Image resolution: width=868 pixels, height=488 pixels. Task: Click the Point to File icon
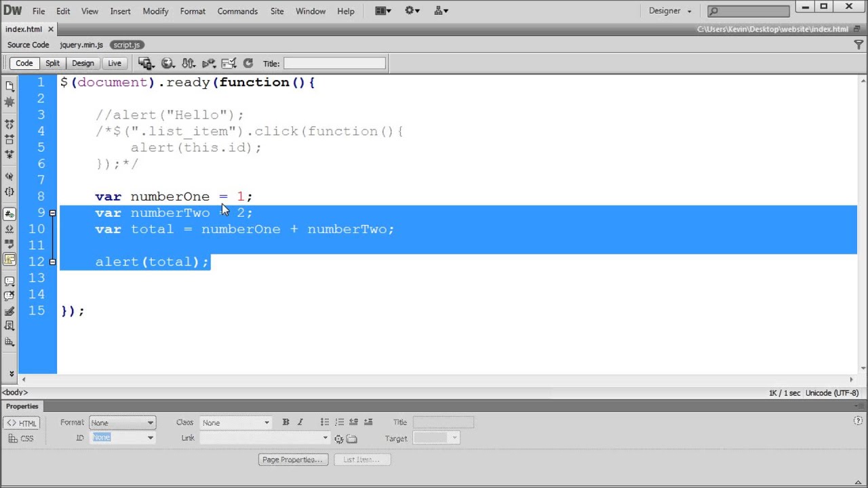(x=338, y=439)
